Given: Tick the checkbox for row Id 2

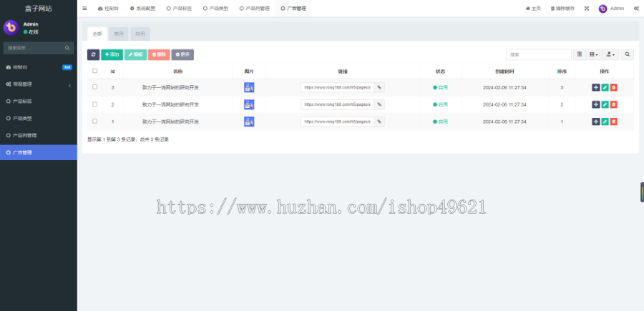Looking at the screenshot, I should point(95,104).
